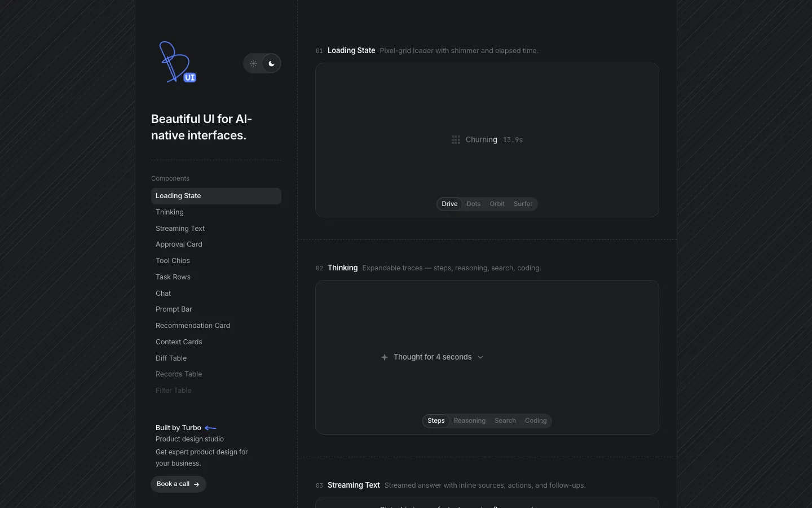812x508 pixels.
Task: Click the Product design studio text
Action: (x=189, y=439)
